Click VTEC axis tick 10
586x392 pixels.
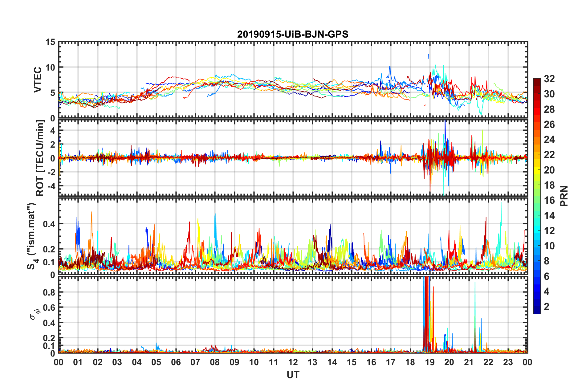(x=50, y=67)
